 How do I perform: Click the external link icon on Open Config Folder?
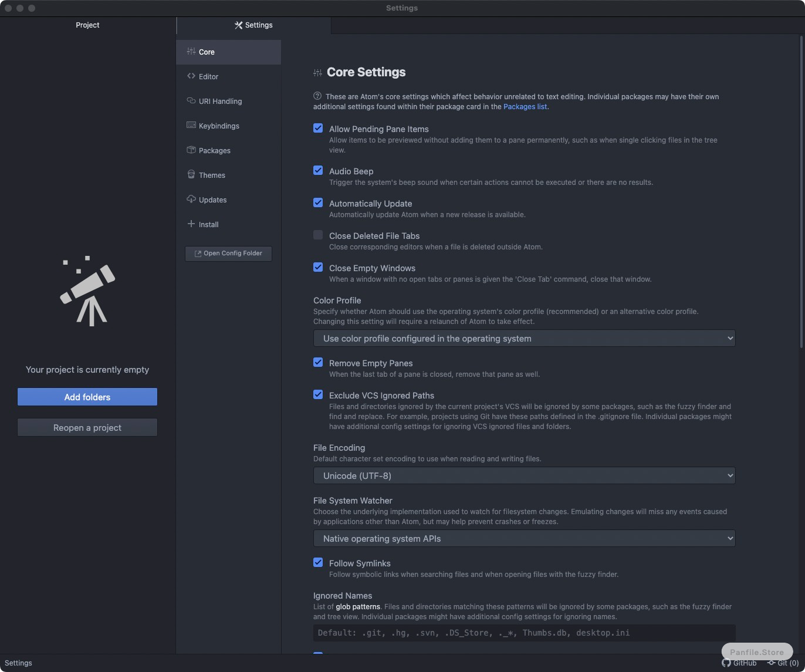(198, 254)
